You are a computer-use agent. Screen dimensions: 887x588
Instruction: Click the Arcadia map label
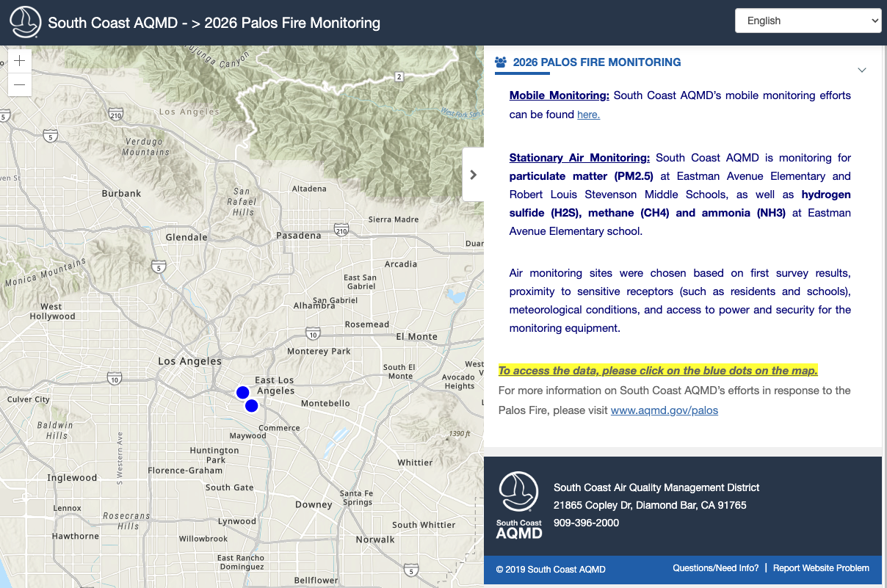[x=400, y=264]
